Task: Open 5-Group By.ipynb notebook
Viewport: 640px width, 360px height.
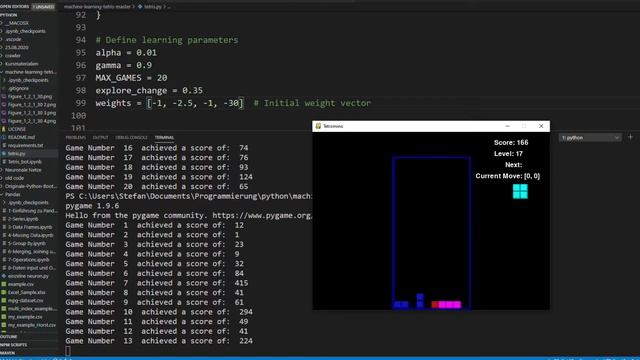Action: click(x=27, y=243)
